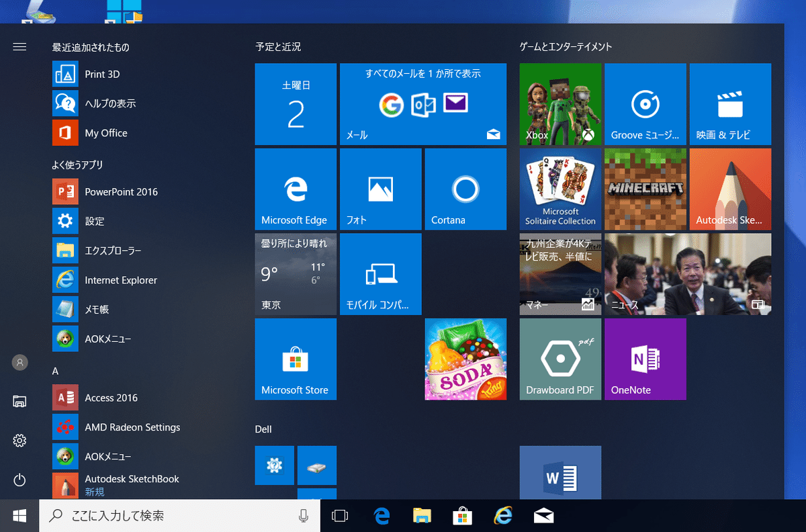Select the 最近追加されたもの heading
Image resolution: width=806 pixels, height=532 pixels.
[91, 47]
